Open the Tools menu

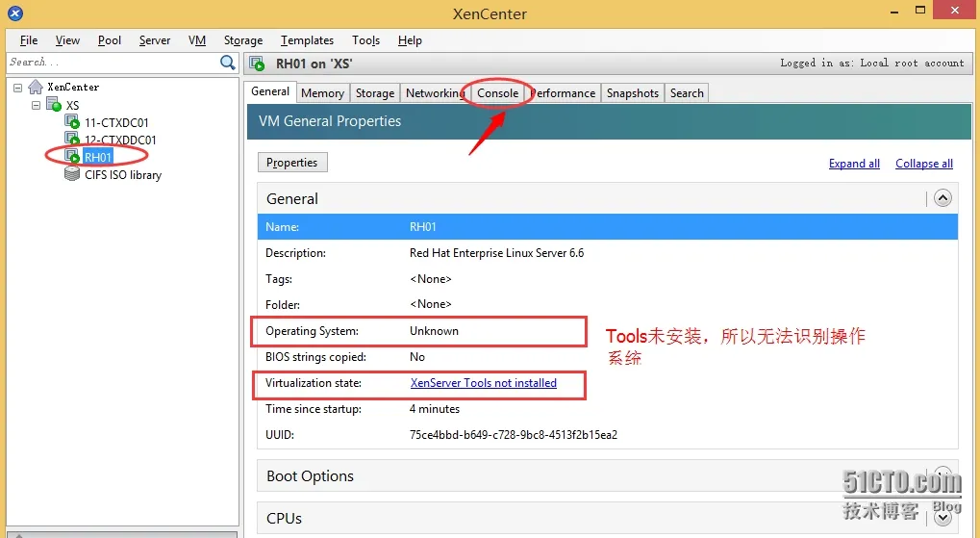click(x=365, y=40)
